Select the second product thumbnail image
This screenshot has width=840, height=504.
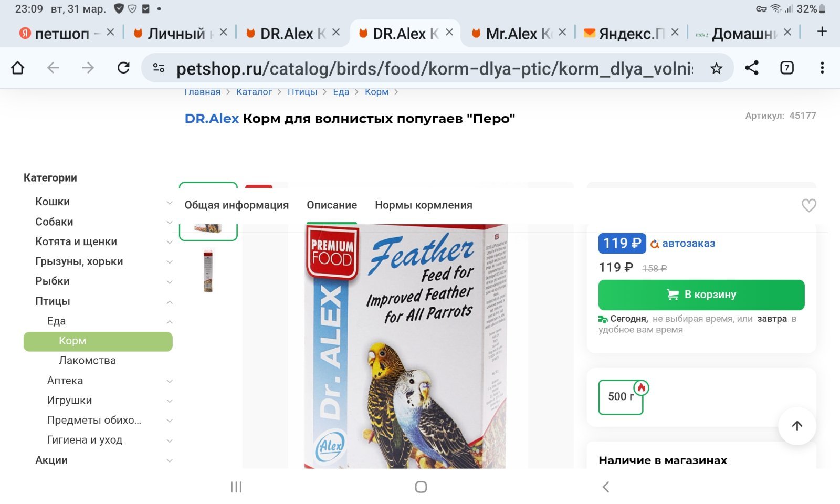[208, 271]
